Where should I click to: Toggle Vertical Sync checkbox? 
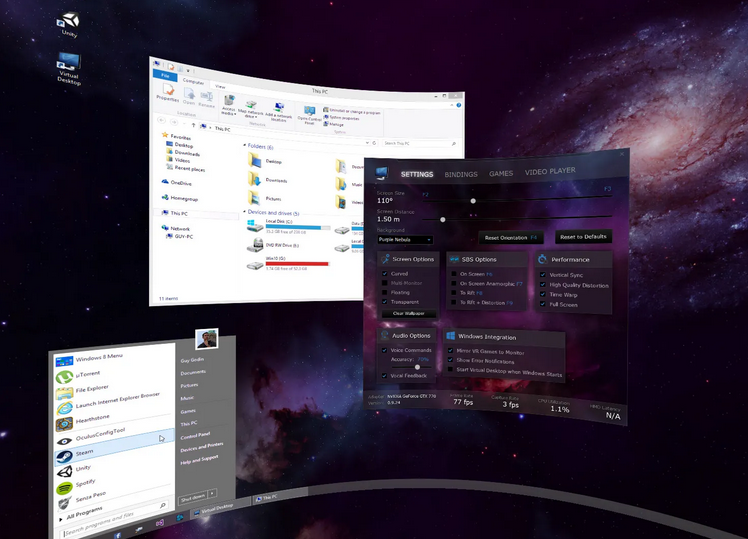[x=543, y=275]
